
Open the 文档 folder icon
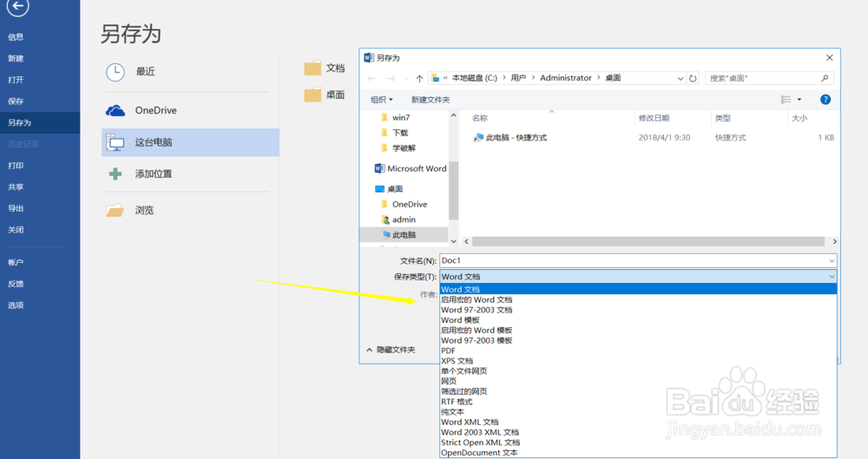tap(312, 68)
